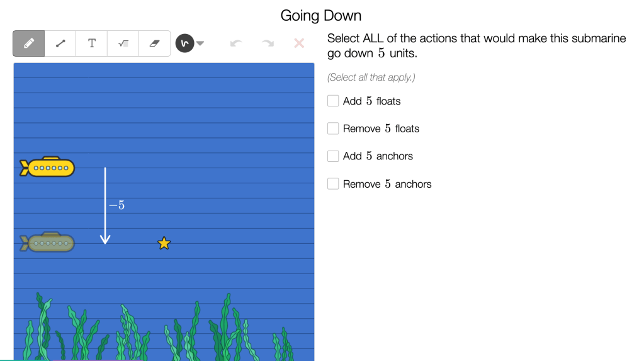This screenshot has width=644, height=361.
Task: Select the eraser tool
Action: tap(155, 43)
